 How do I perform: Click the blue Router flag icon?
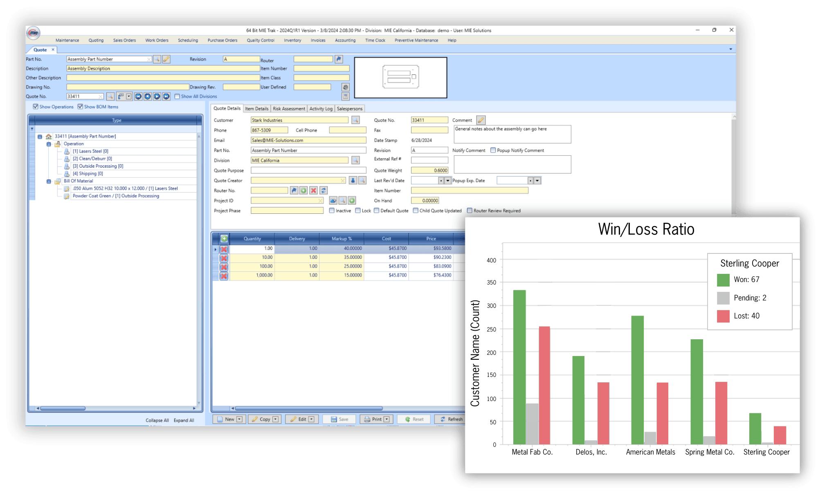point(338,59)
